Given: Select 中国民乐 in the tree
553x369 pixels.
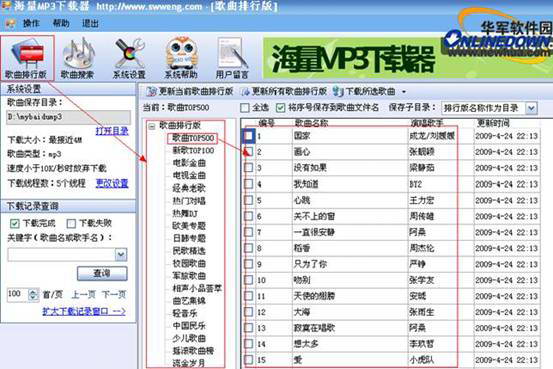Looking at the screenshot, I should [x=189, y=326].
